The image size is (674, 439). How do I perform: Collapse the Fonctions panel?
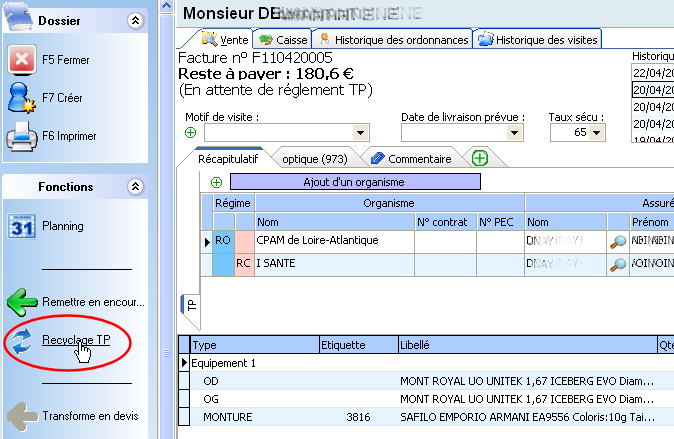point(135,187)
